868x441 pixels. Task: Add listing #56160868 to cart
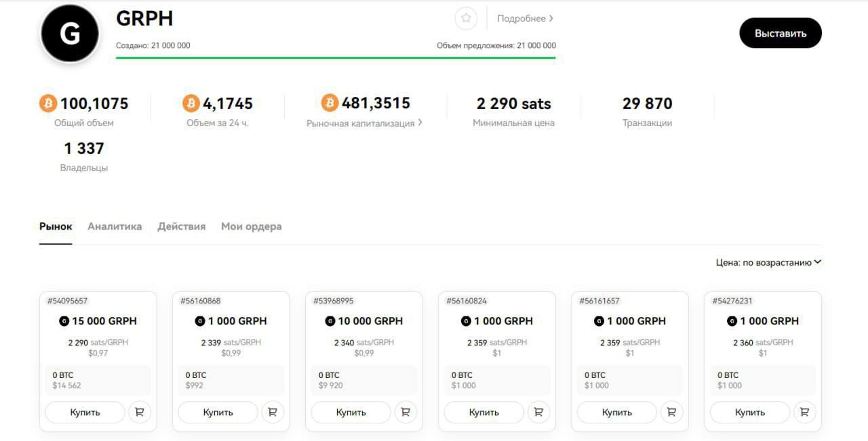(273, 412)
